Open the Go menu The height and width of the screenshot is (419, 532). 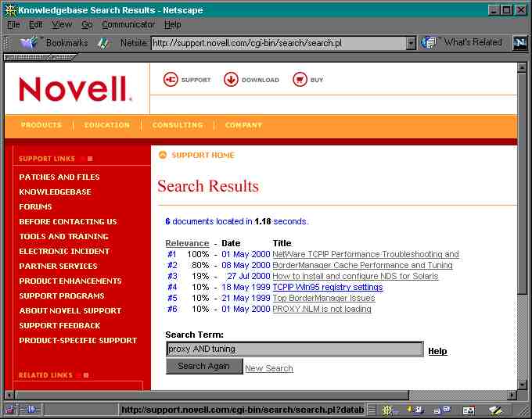87,25
